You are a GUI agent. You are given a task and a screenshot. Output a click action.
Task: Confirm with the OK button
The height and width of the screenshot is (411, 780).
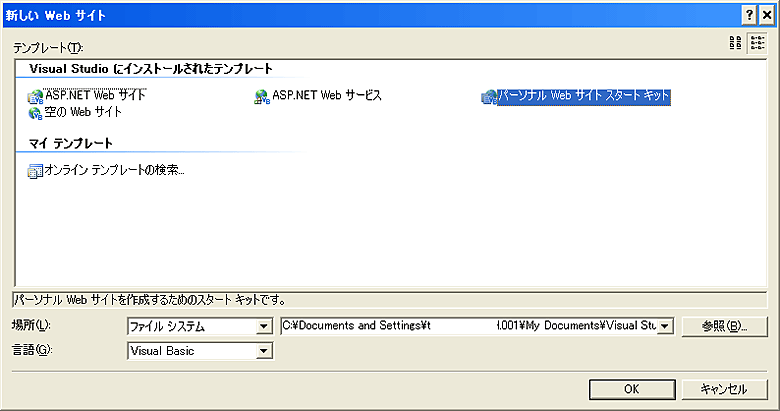tap(631, 389)
